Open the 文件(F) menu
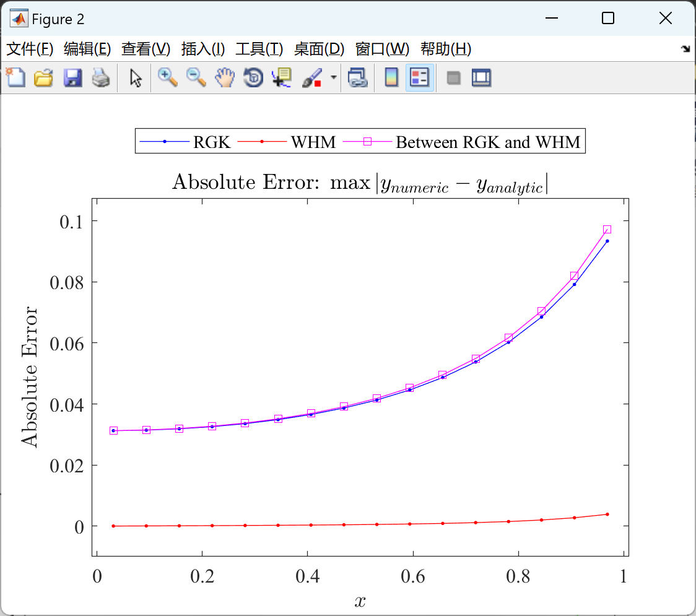 point(30,49)
